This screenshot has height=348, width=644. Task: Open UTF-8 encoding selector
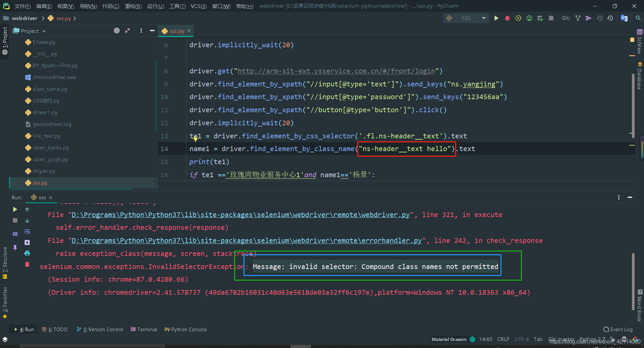coord(522,339)
